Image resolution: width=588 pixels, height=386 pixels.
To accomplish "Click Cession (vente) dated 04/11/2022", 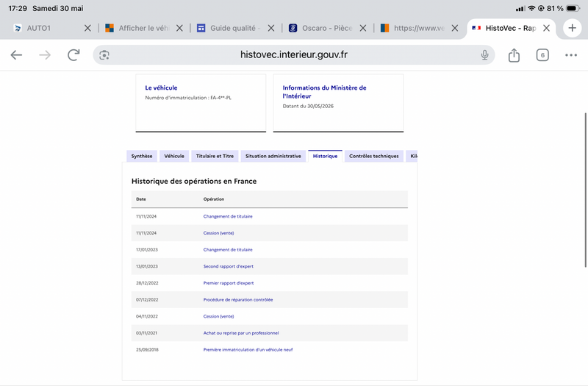I will click(x=218, y=316).
